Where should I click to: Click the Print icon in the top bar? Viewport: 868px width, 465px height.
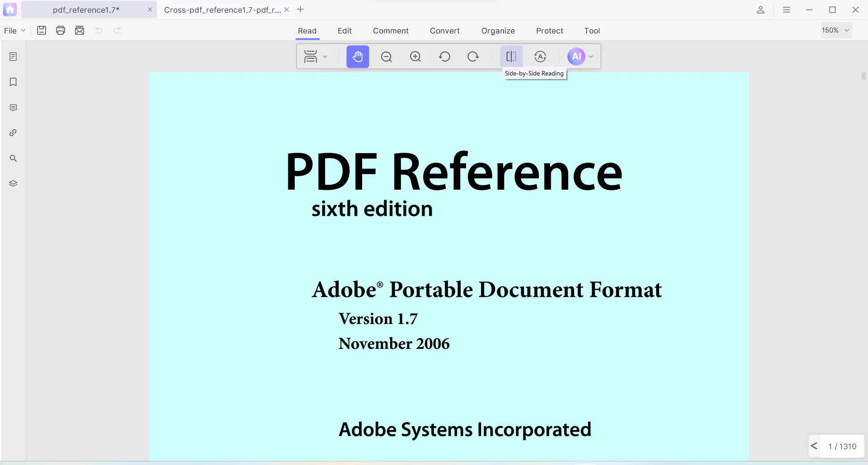(61, 30)
